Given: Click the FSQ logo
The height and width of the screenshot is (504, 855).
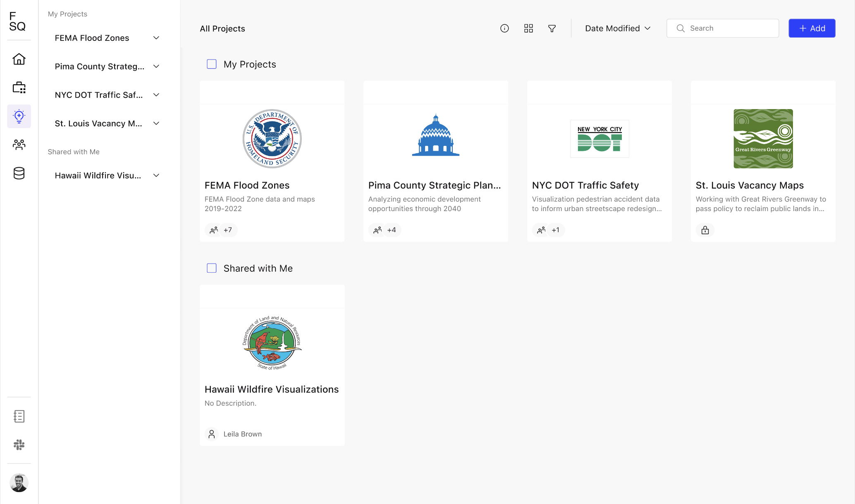Looking at the screenshot, I should pos(17,21).
